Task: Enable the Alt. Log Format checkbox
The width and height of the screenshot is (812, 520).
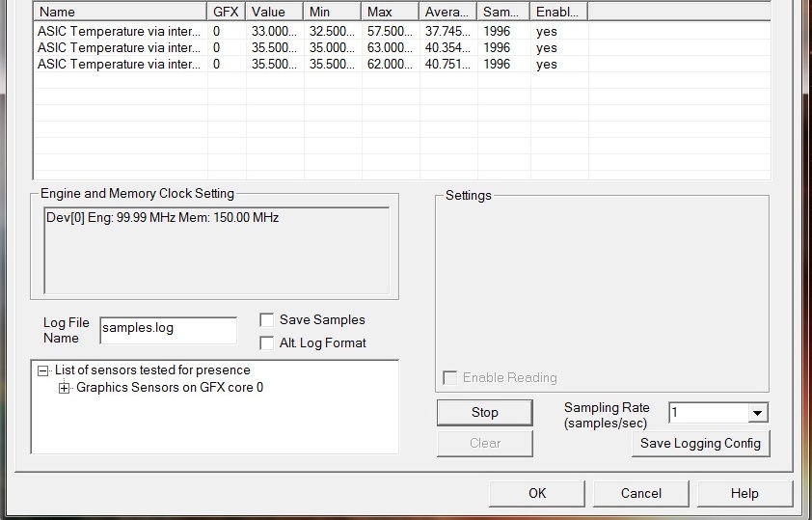Action: pos(267,342)
